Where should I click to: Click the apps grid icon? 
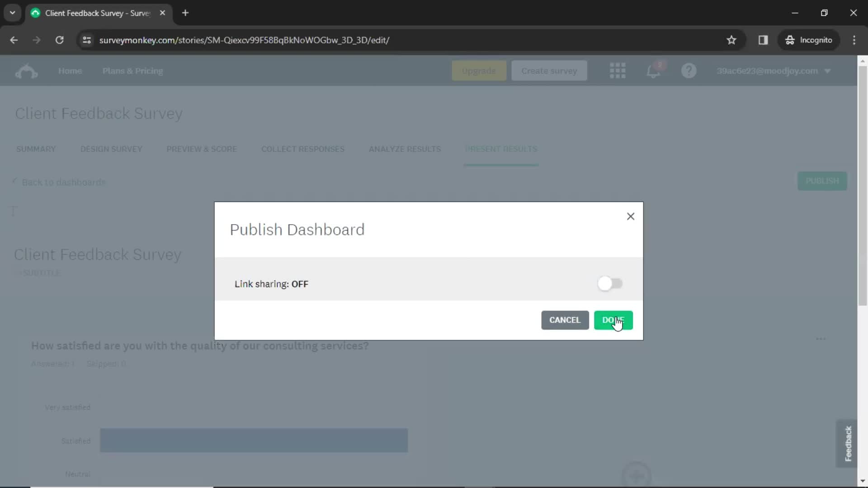pos(618,70)
